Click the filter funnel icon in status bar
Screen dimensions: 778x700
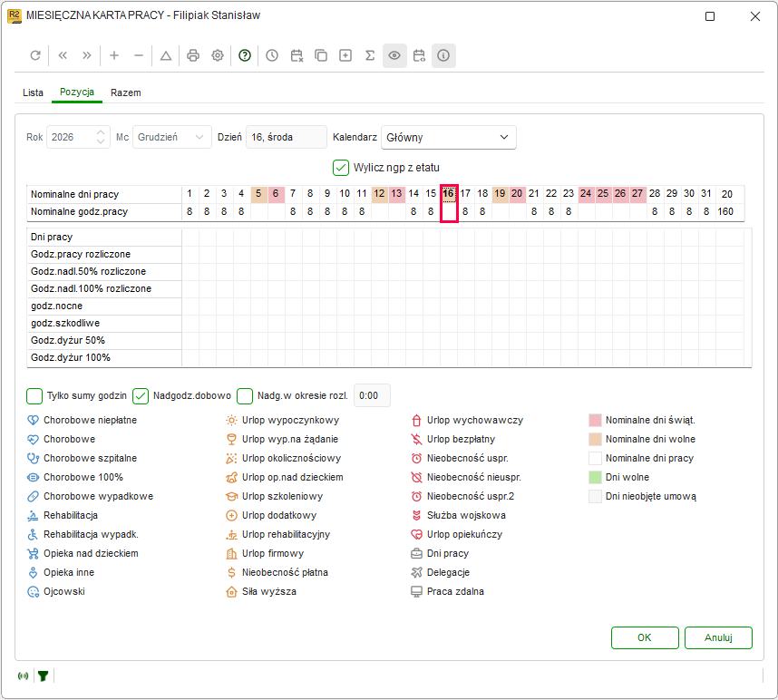(44, 676)
